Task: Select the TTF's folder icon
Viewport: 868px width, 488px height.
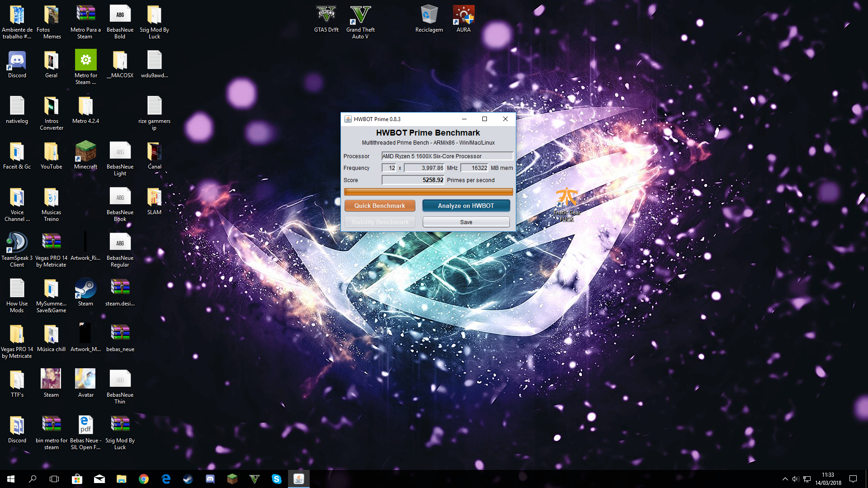Action: click(x=17, y=384)
